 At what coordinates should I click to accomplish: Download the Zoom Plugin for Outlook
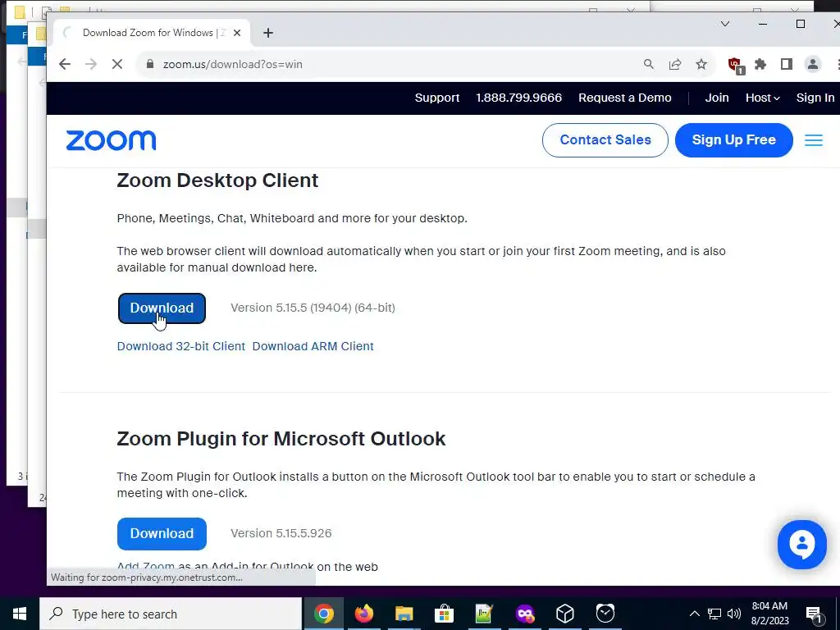pos(162,533)
